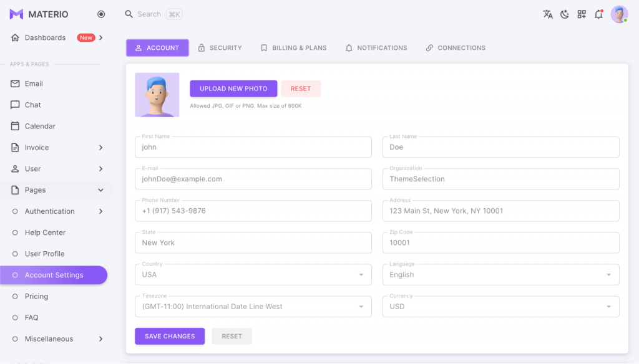Screen dimensions: 639x364
Task: Toggle the sidebar pin radio icon
Action: pyautogui.click(x=101, y=14)
